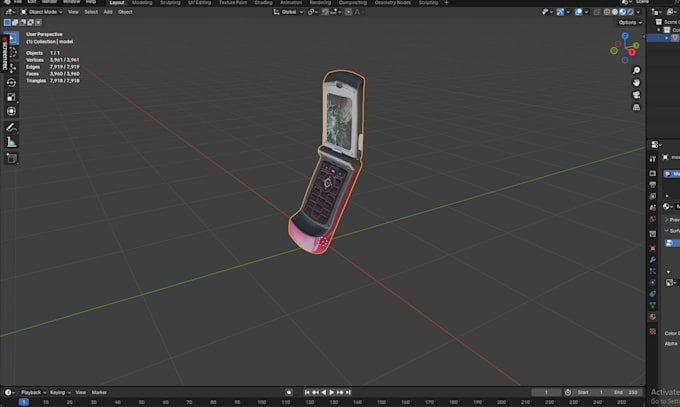Switch to solid viewport shading
The width and height of the screenshot is (680, 407).
615,12
